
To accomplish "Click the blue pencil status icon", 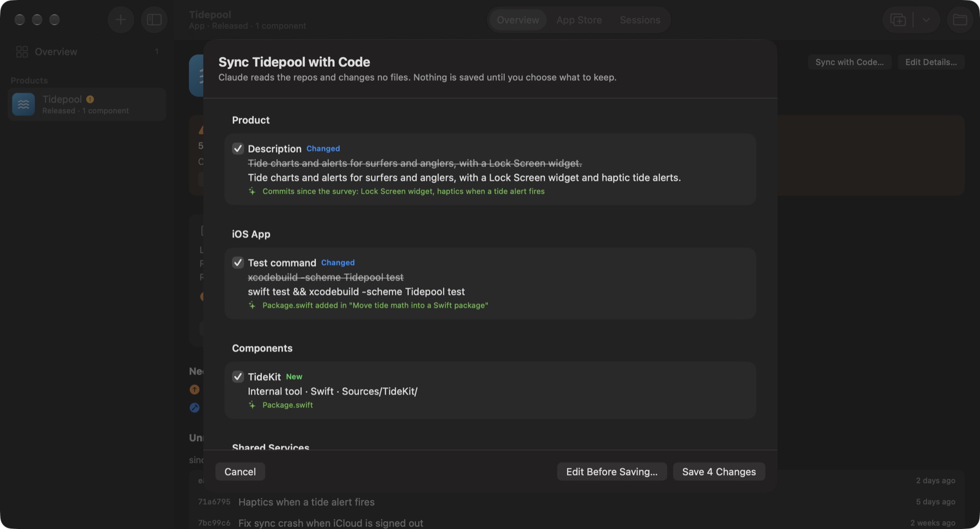I will click(x=194, y=408).
